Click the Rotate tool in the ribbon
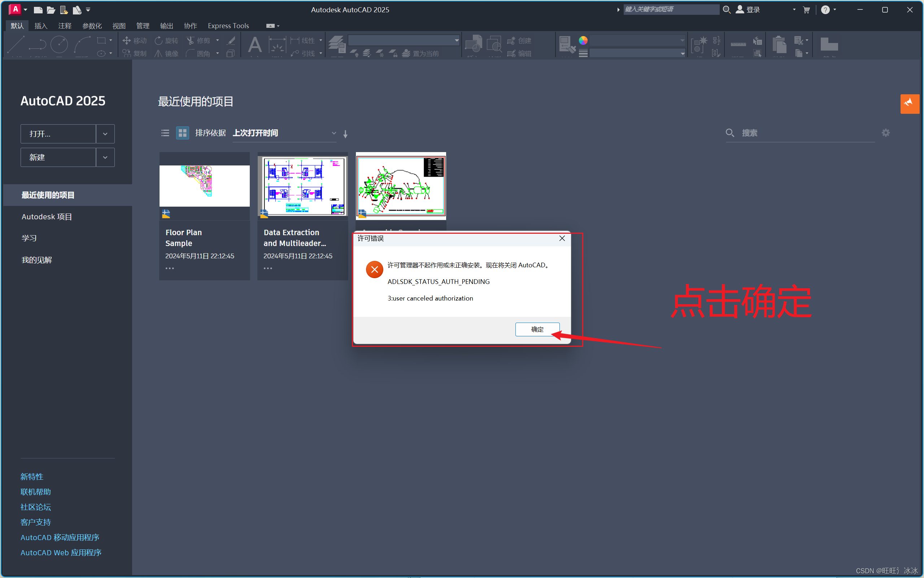 click(x=166, y=40)
